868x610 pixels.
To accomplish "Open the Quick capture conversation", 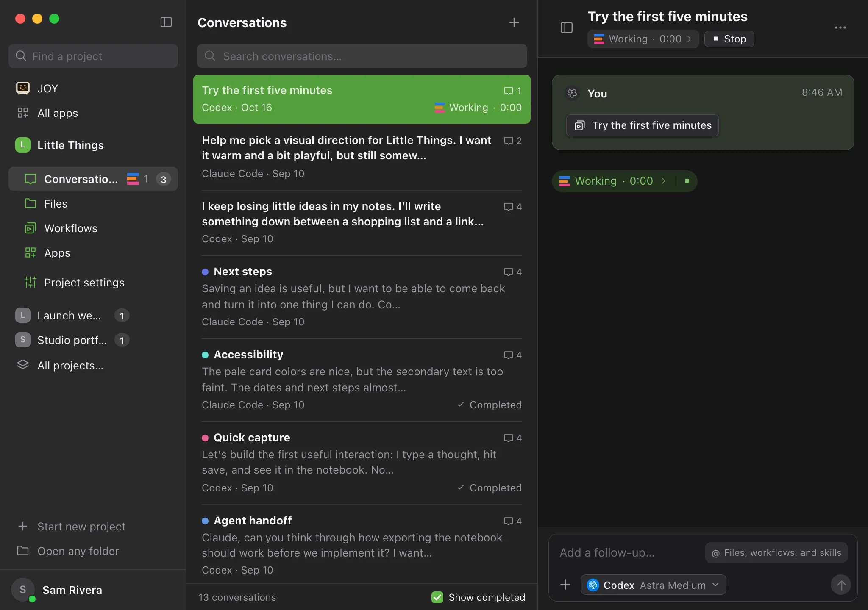I will coord(362,463).
